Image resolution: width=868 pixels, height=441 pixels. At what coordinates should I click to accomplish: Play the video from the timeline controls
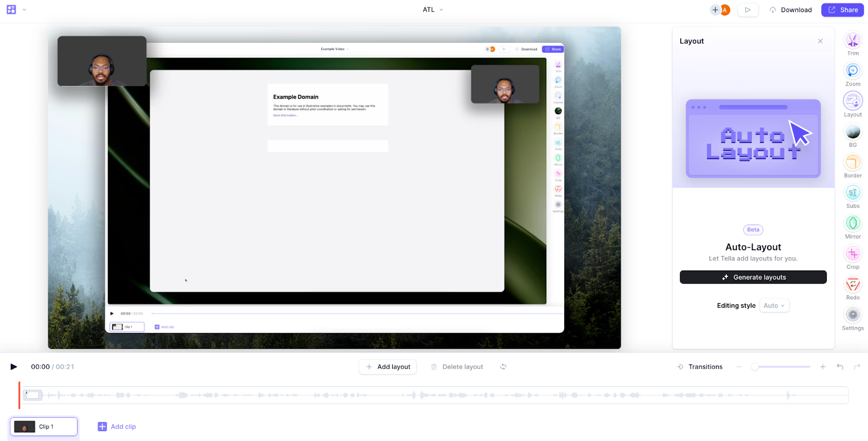pos(14,367)
